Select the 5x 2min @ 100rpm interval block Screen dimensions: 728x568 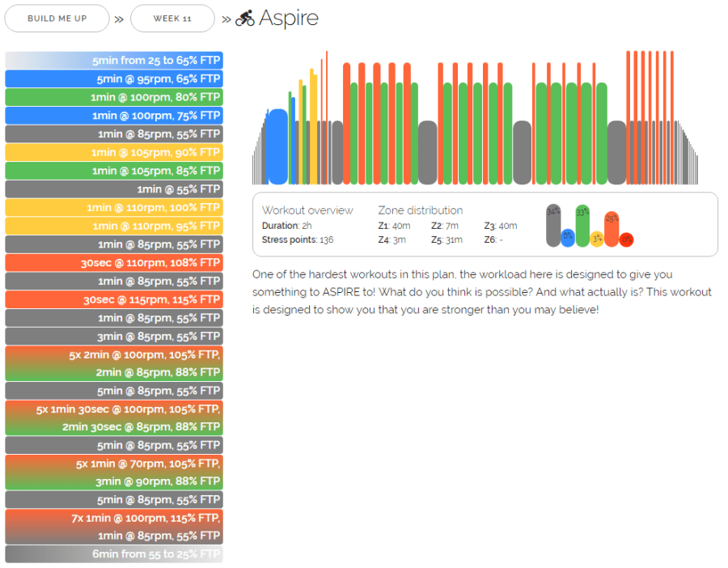114,363
